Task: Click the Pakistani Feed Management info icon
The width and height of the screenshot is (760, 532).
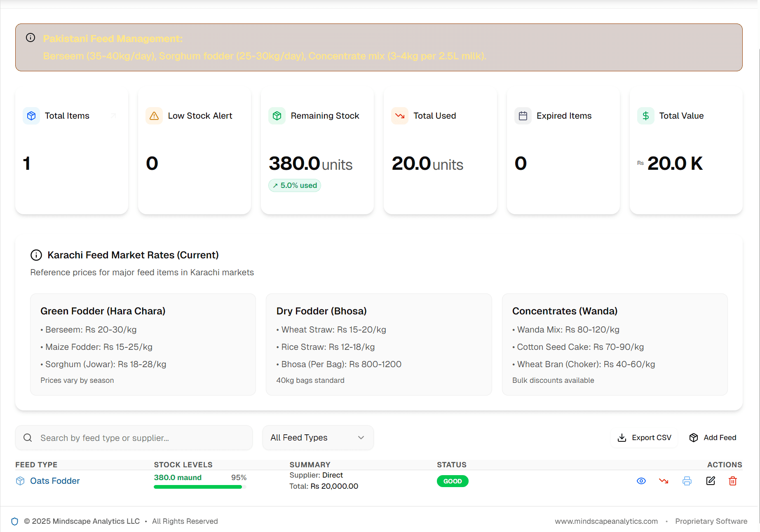Action: coord(30,37)
